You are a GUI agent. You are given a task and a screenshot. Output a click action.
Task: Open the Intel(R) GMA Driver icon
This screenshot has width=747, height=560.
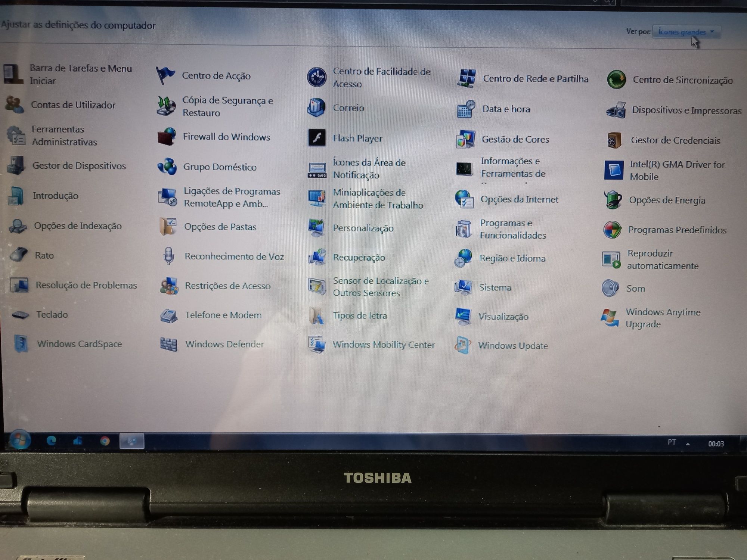[x=614, y=170]
